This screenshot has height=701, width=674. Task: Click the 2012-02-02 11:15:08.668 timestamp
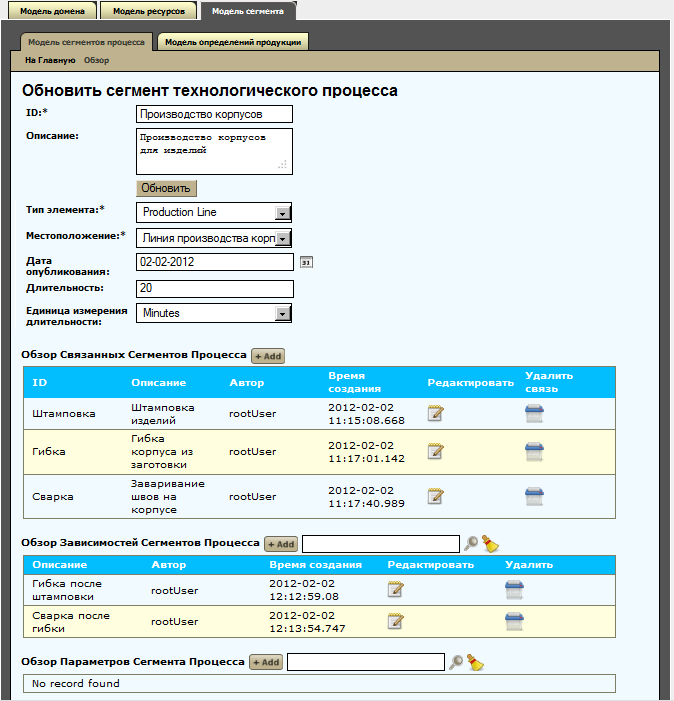366,414
